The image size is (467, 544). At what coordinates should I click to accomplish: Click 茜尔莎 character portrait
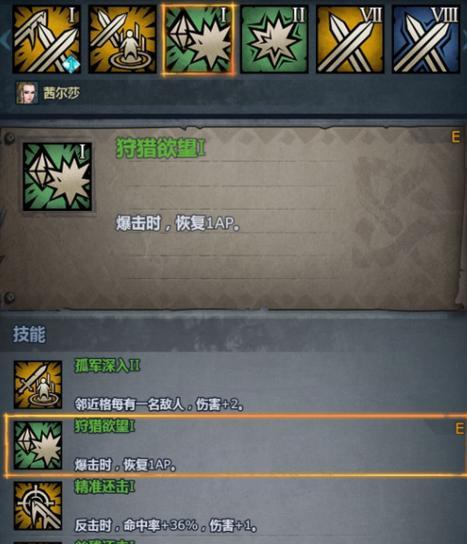(x=27, y=93)
